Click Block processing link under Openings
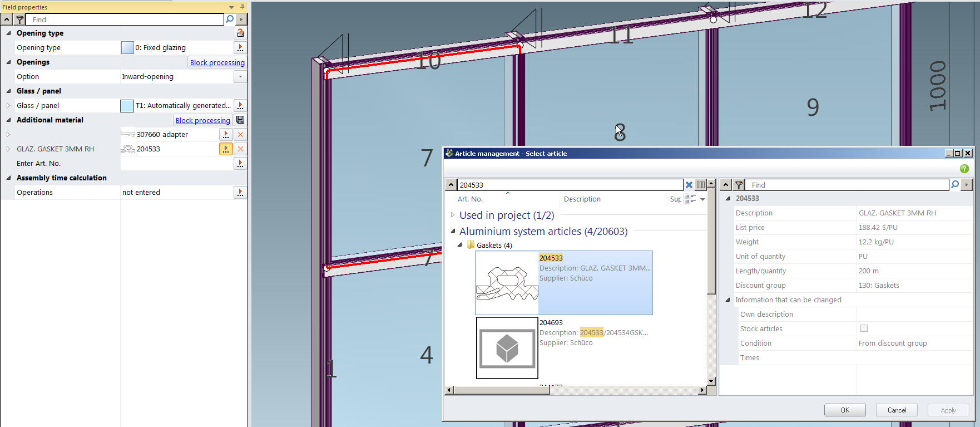 [x=217, y=63]
